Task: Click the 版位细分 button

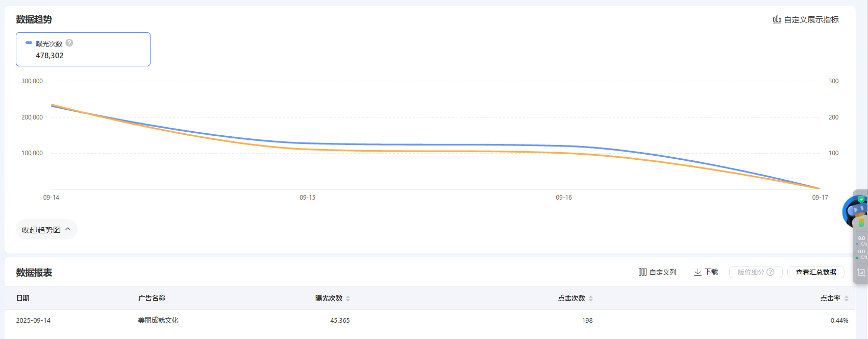Action: (x=751, y=272)
